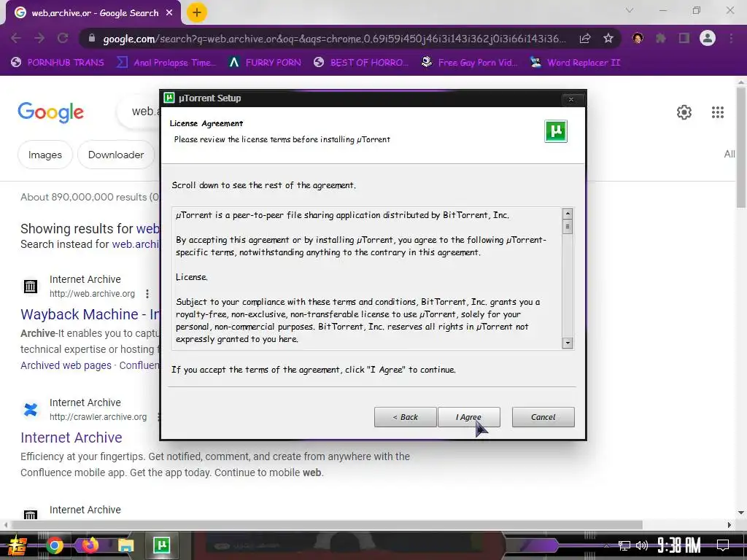Click the share page icon in address bar
Viewport: 747px width, 560px height.
click(584, 38)
